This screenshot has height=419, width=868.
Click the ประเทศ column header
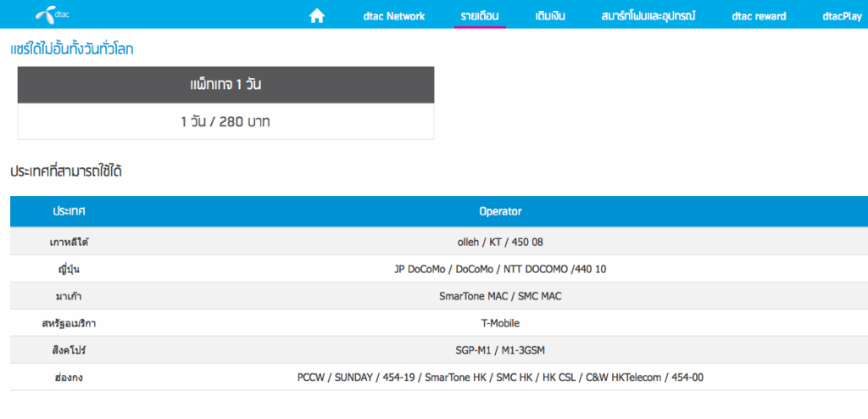point(70,211)
